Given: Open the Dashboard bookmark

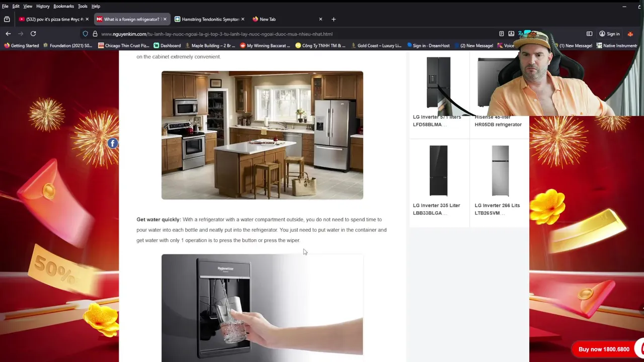Looking at the screenshot, I should click(x=167, y=45).
